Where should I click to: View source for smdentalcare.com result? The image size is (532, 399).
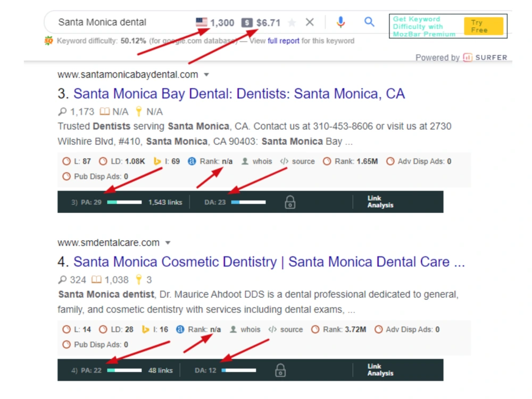(x=285, y=329)
